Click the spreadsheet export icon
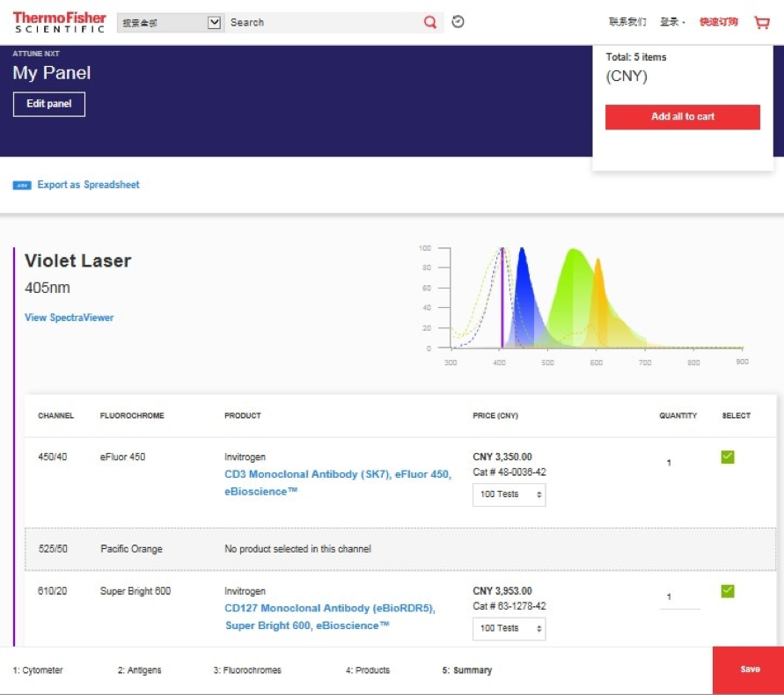The image size is (784, 695). point(22,186)
